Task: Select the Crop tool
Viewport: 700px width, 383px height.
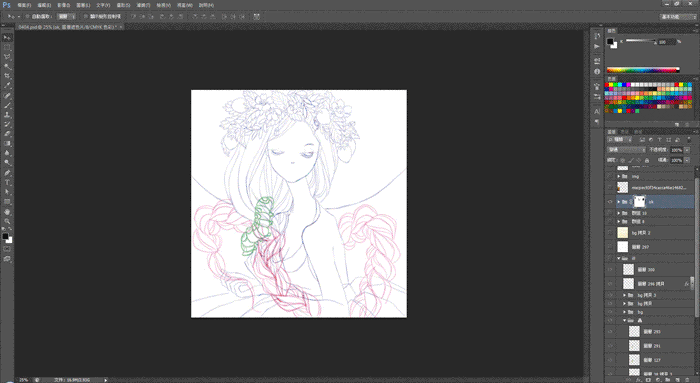Action: point(7,76)
